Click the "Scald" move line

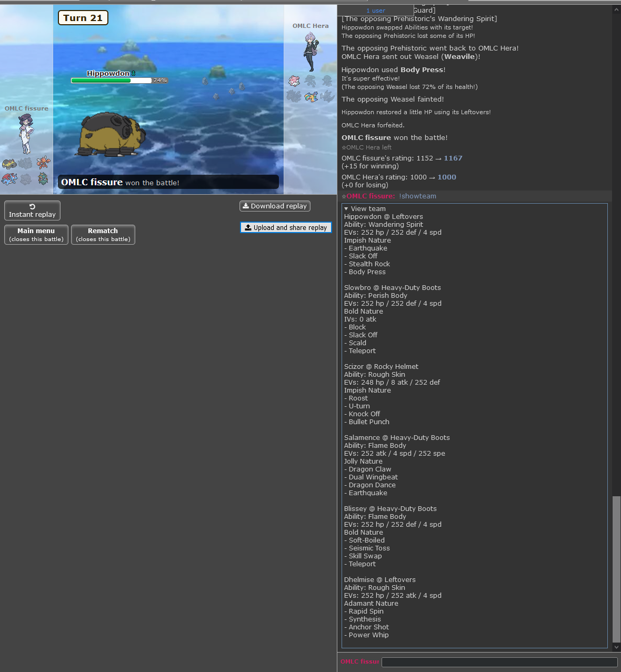355,343
